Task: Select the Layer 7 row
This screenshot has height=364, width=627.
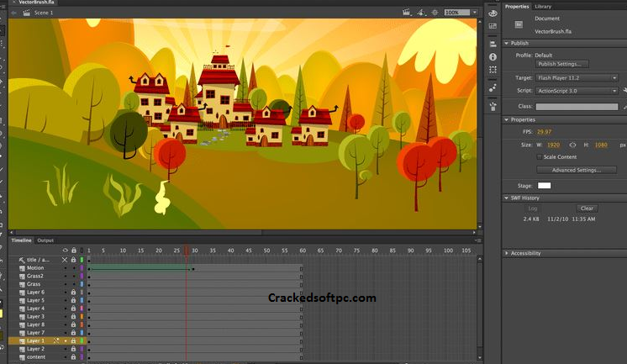Action: (x=47, y=333)
